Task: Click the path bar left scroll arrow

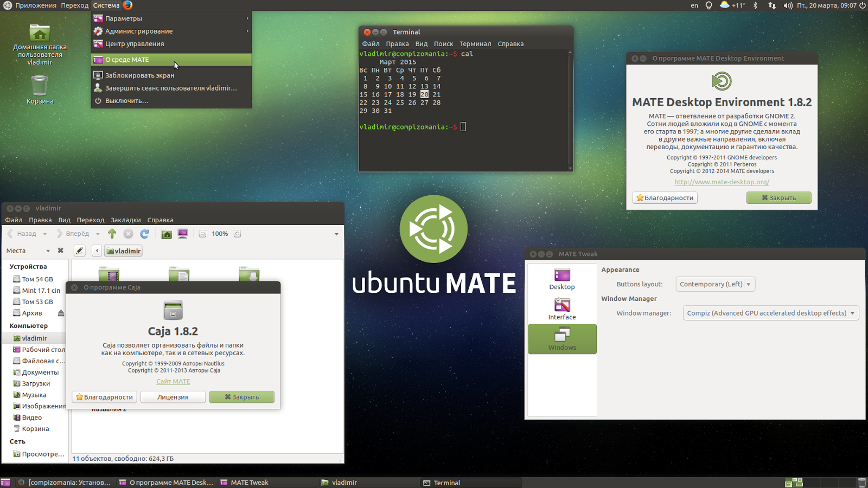Action: 97,251
